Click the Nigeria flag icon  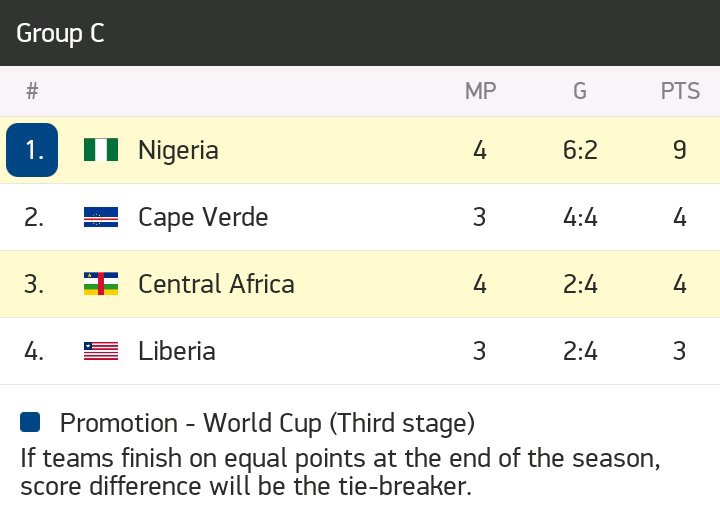(x=101, y=150)
